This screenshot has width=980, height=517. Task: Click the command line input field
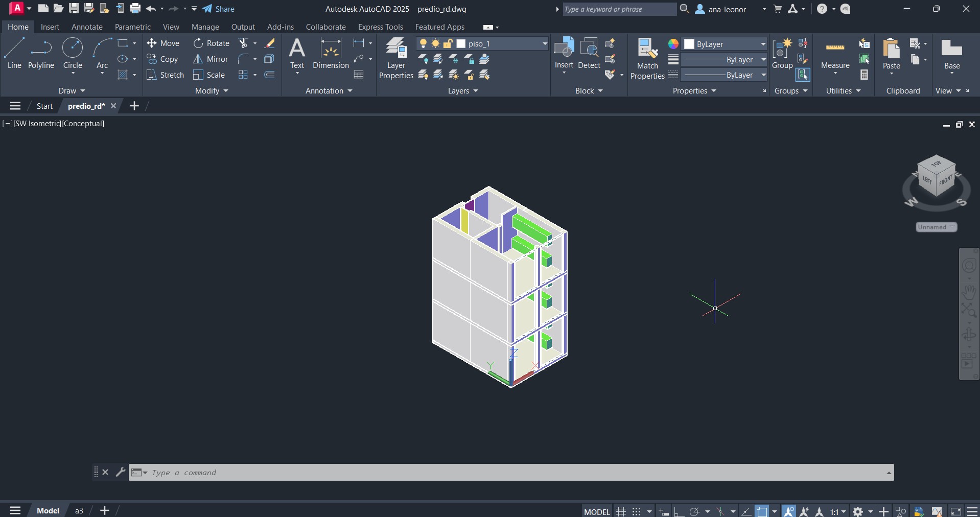[511, 473]
